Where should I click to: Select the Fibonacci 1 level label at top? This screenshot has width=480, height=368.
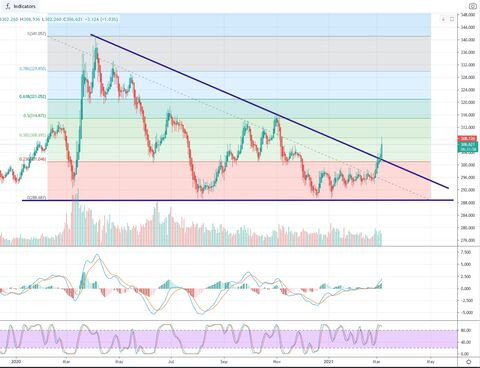coord(37,34)
